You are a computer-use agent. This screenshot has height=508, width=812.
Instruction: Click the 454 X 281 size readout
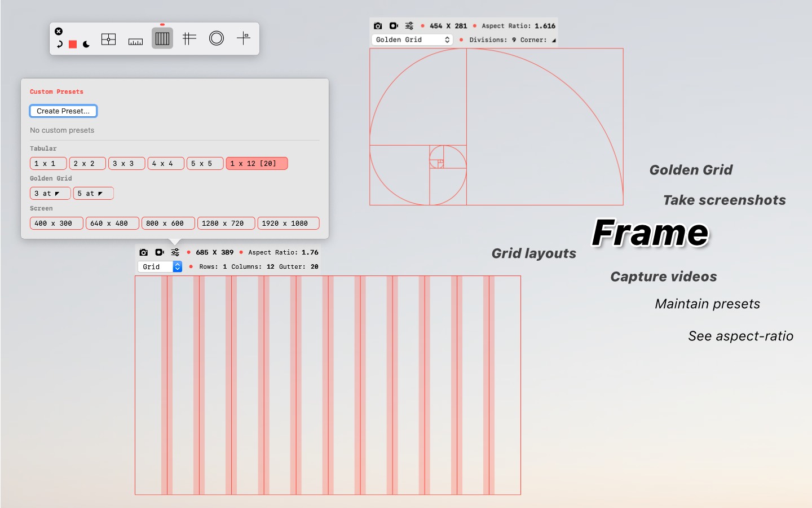448,26
